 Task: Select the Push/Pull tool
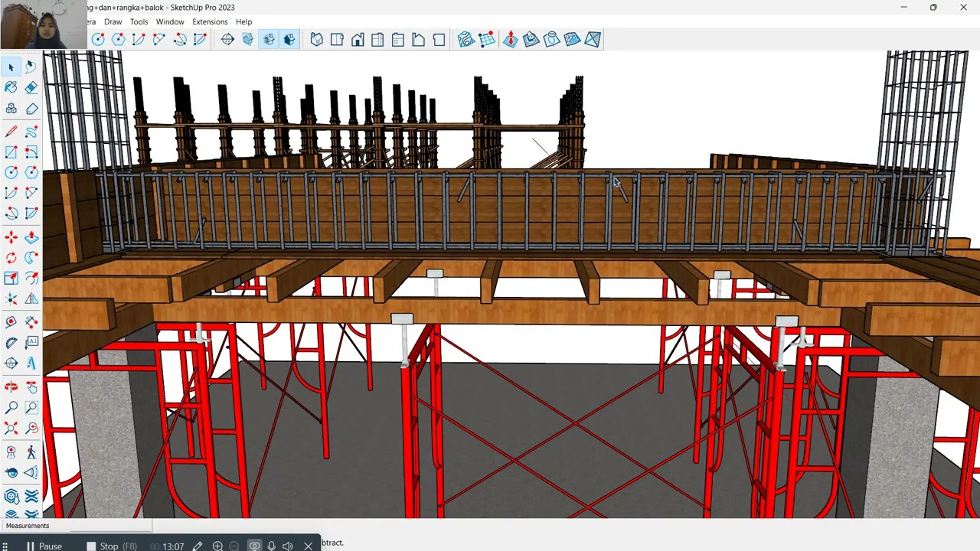[31, 237]
